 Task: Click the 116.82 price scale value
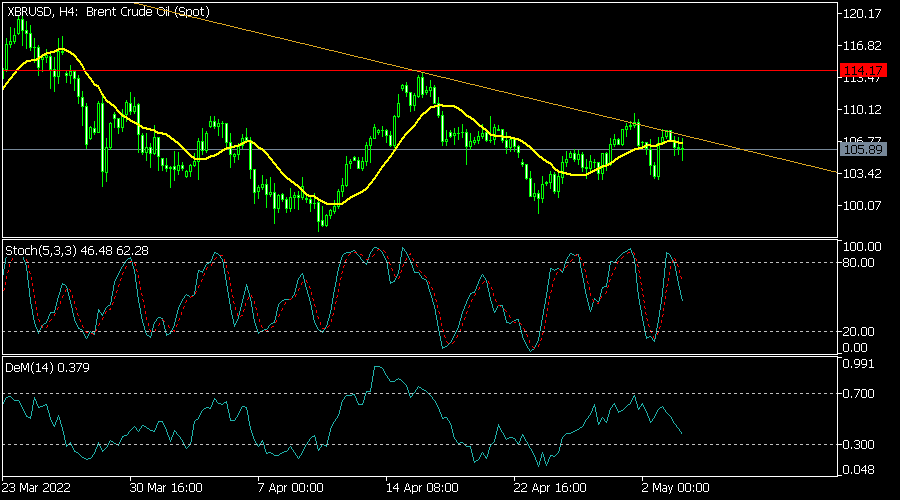point(862,45)
